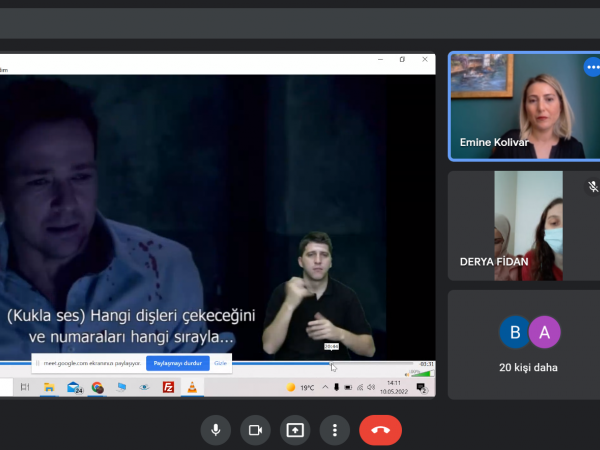Turn off the camera
This screenshot has width=600, height=450.
255,430
